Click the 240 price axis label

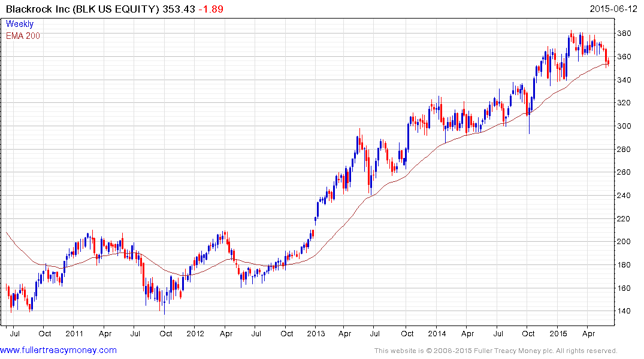(624, 195)
